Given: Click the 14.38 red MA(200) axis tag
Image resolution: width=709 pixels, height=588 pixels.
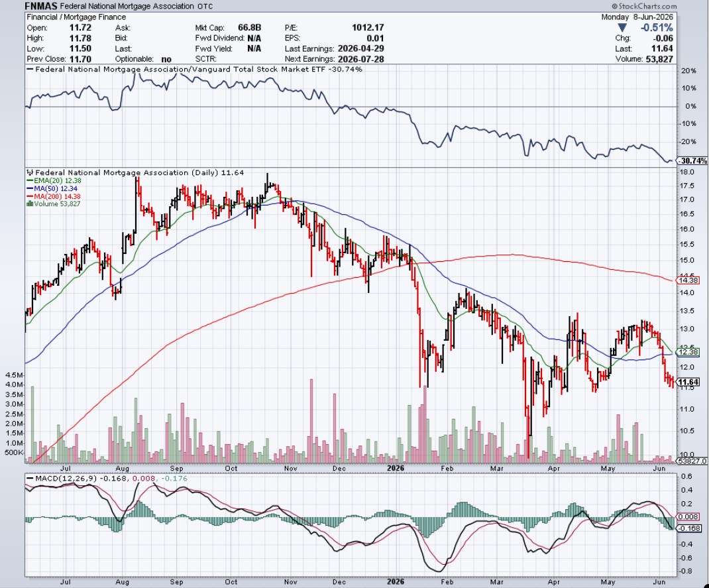Looking at the screenshot, I should 688,280.
